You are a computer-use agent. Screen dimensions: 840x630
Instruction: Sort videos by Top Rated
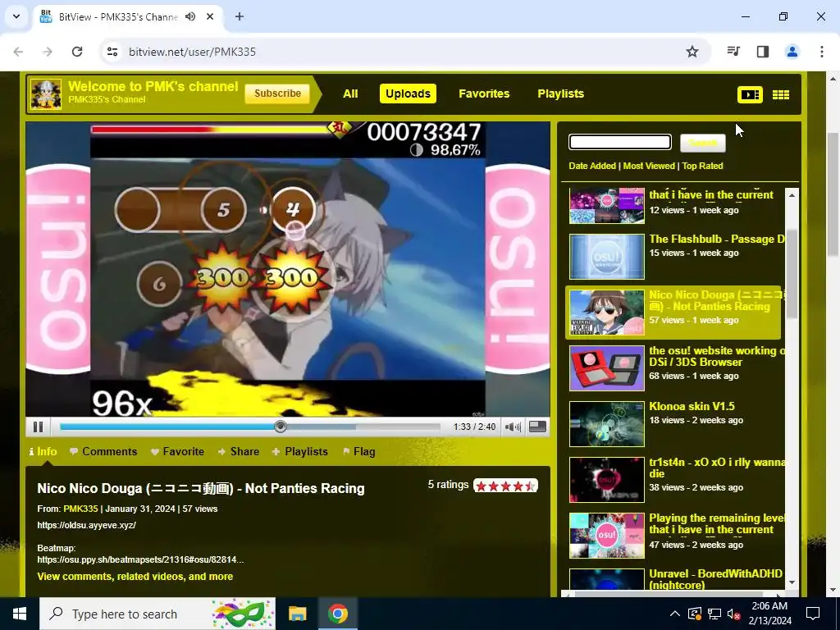[702, 166]
